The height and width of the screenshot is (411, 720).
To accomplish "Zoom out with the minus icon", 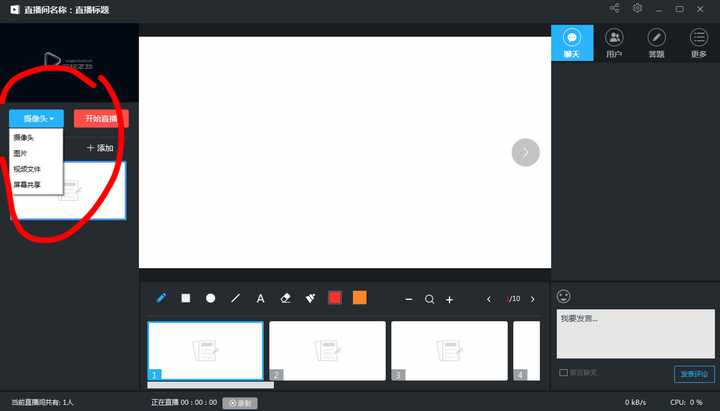I will pyautogui.click(x=409, y=299).
